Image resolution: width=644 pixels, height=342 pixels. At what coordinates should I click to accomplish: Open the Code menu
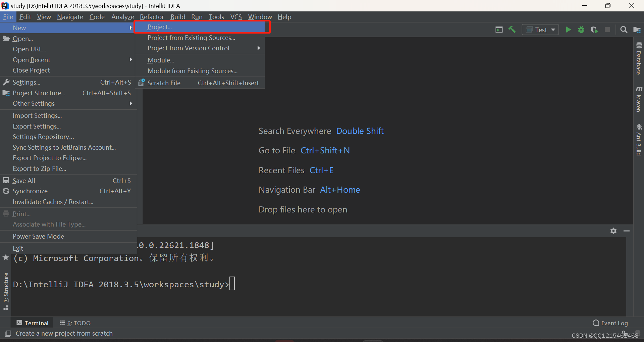(97, 17)
